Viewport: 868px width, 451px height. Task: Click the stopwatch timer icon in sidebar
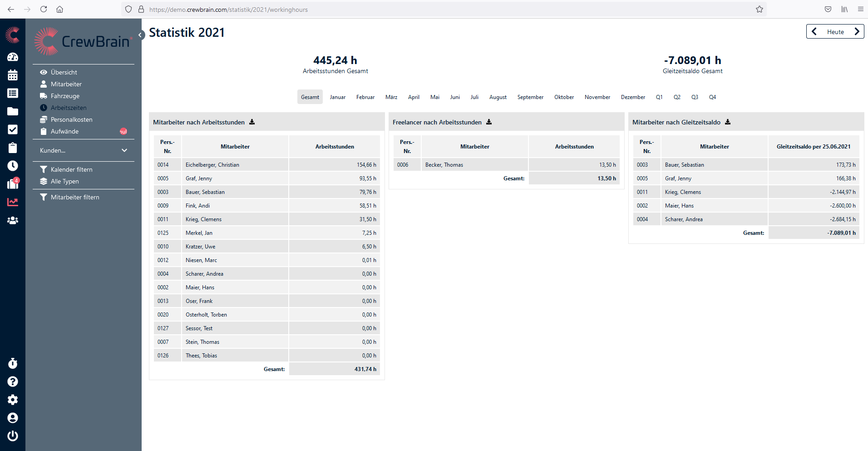click(x=13, y=363)
